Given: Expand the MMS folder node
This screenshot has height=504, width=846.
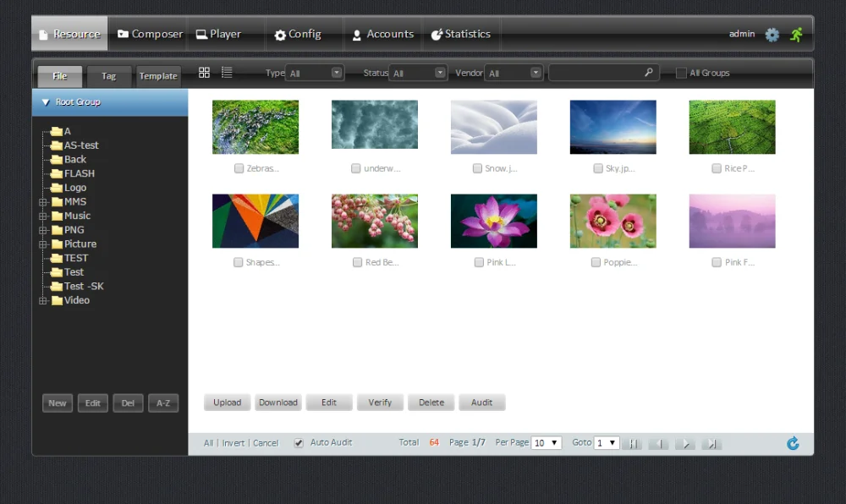Looking at the screenshot, I should coord(43,202).
